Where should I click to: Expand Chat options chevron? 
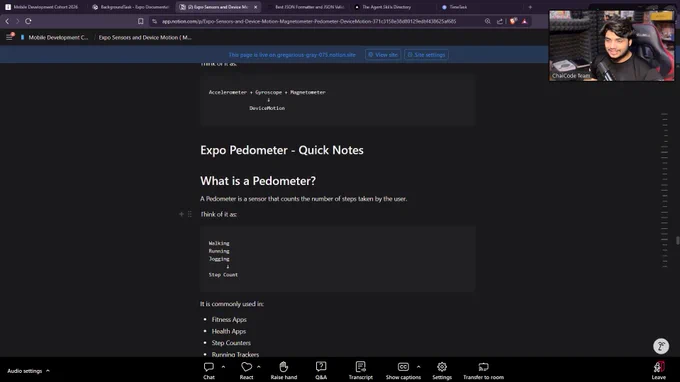tap(223, 367)
